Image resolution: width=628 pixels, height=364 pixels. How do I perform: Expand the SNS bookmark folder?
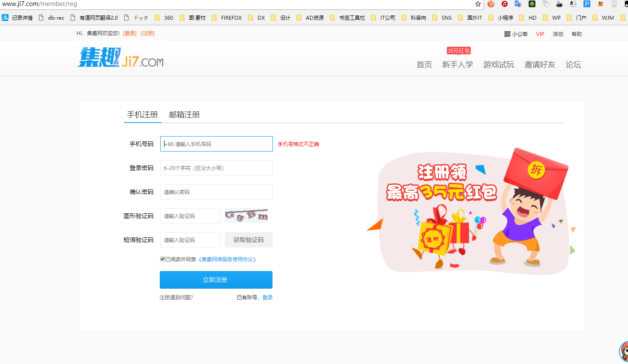(442, 18)
